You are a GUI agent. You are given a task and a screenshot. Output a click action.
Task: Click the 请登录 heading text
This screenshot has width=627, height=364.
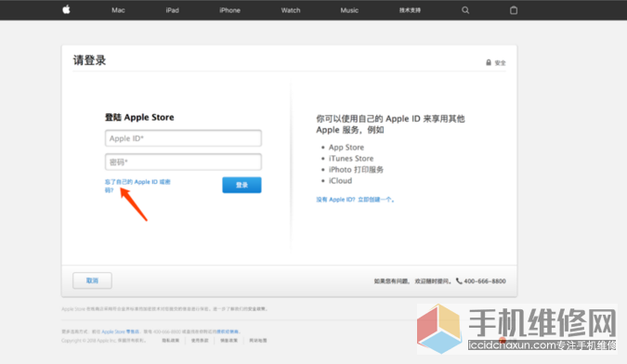pos(89,60)
